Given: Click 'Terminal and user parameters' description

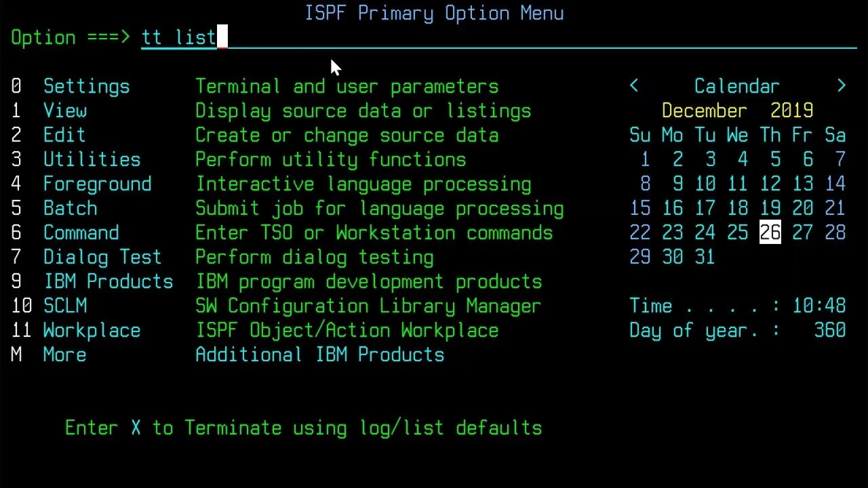Looking at the screenshot, I should click(347, 86).
